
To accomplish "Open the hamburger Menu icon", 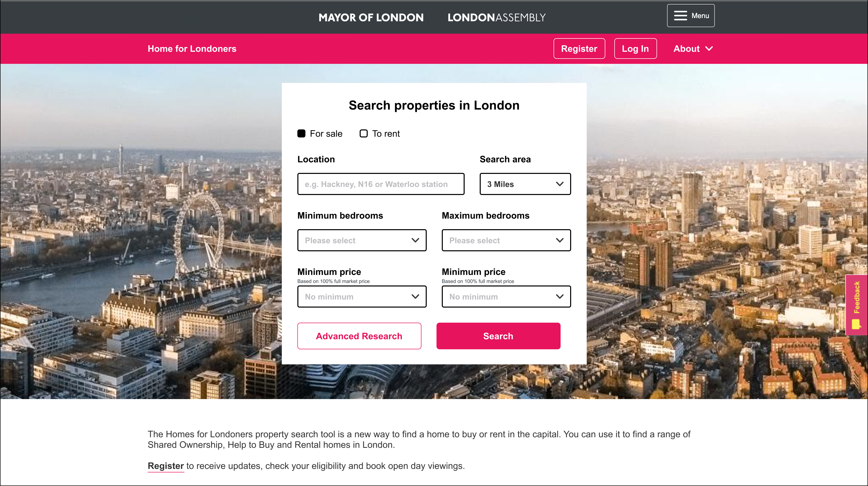I will [x=680, y=16].
